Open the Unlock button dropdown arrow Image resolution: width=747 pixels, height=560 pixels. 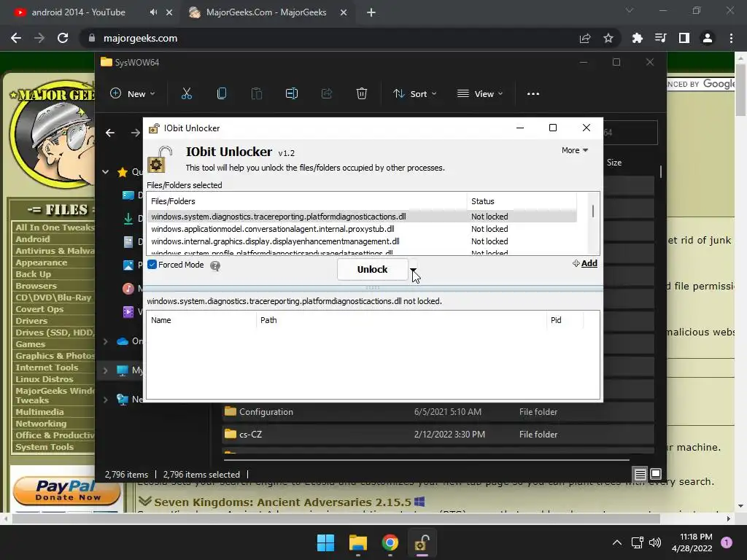click(x=413, y=270)
